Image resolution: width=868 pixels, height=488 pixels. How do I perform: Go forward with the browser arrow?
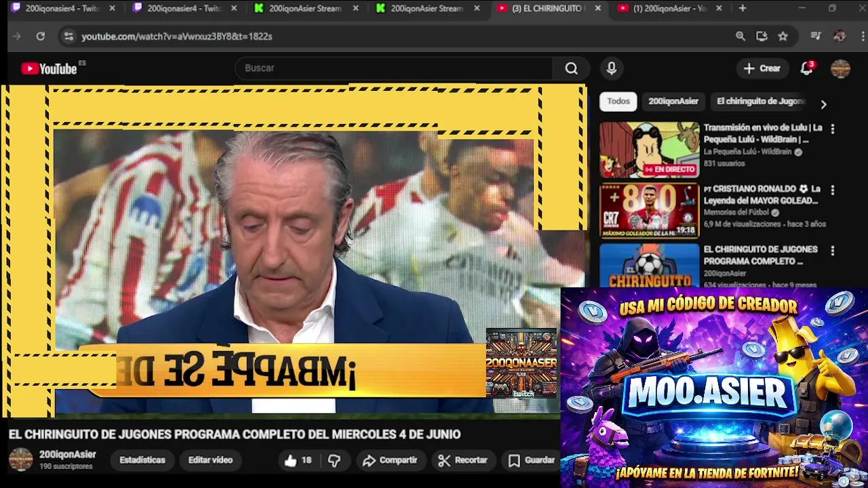17,37
